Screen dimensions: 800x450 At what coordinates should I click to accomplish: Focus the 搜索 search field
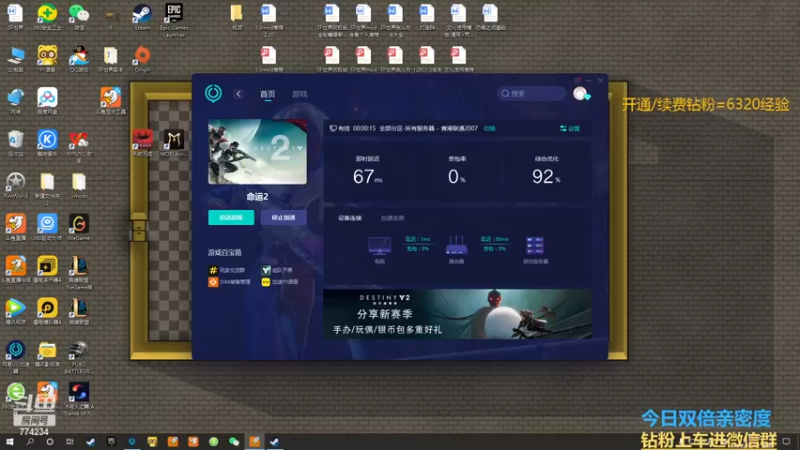[x=531, y=93]
